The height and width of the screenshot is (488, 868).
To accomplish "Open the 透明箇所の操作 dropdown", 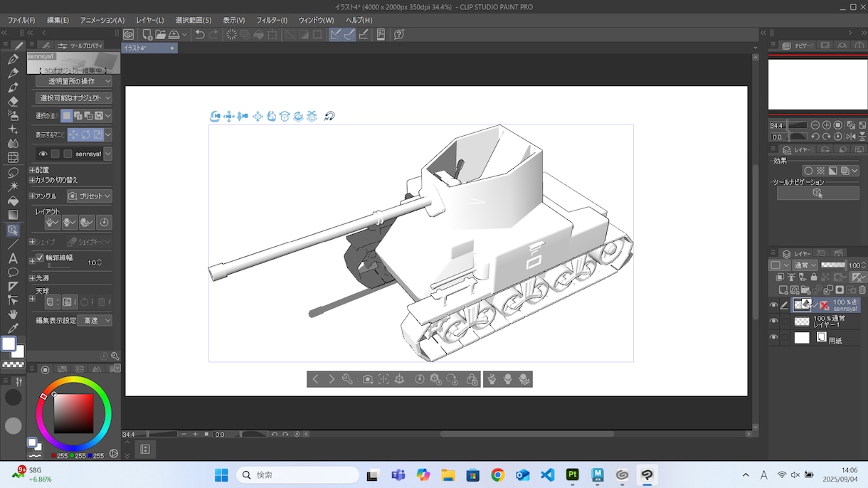I will 74,81.
